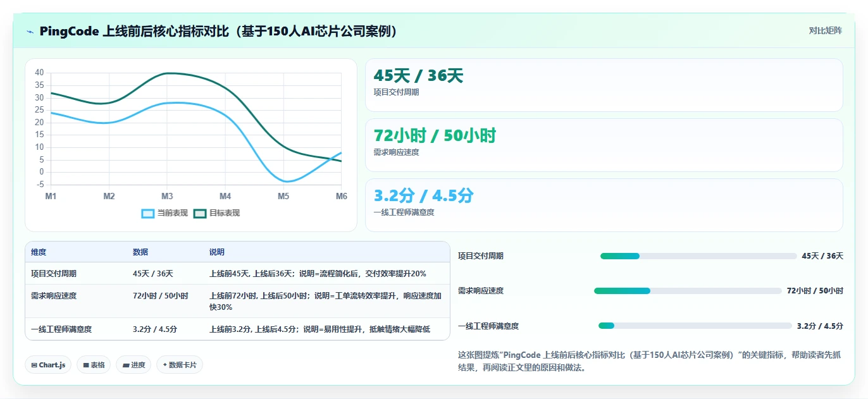868x399 pixels.
Task: Click the 一线工程师满意度 progress bar
Action: click(695, 326)
